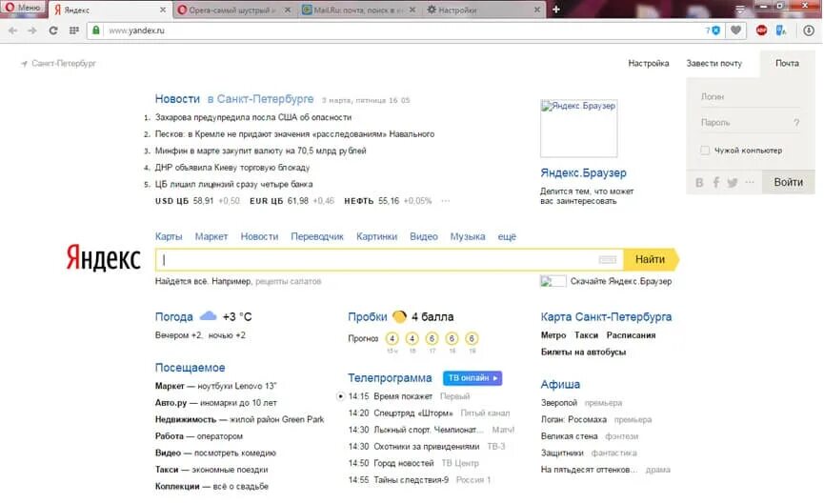Viewport: 824px width, 504px height.
Task: Click the Пароль field
Action: (744, 123)
